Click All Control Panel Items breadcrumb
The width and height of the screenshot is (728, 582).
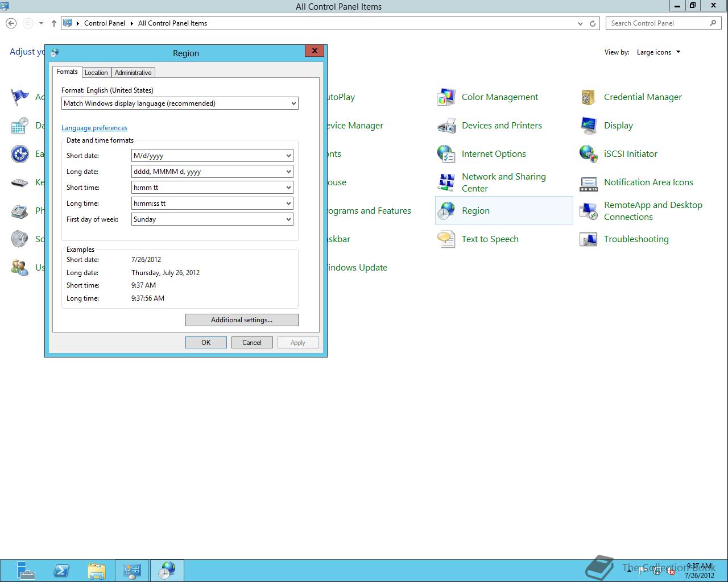(x=172, y=23)
